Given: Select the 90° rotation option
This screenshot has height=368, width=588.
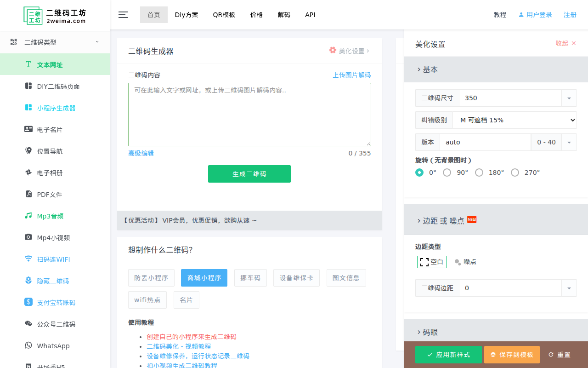Looking at the screenshot, I should click(x=447, y=172).
